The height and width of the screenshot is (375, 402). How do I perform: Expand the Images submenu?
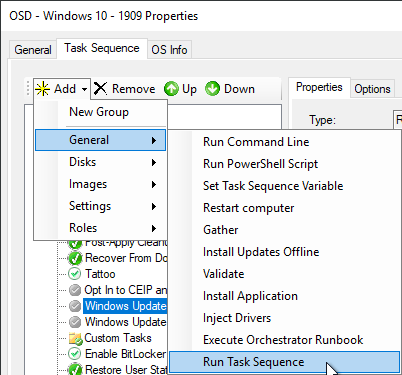[100, 184]
